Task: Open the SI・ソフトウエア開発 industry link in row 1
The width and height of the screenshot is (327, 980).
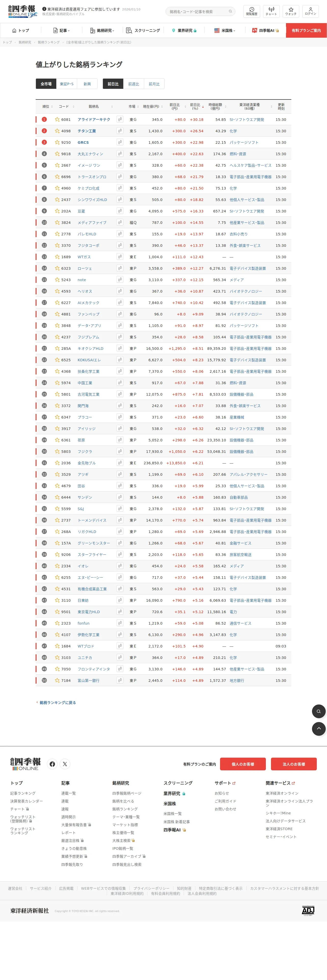Action: (247, 120)
